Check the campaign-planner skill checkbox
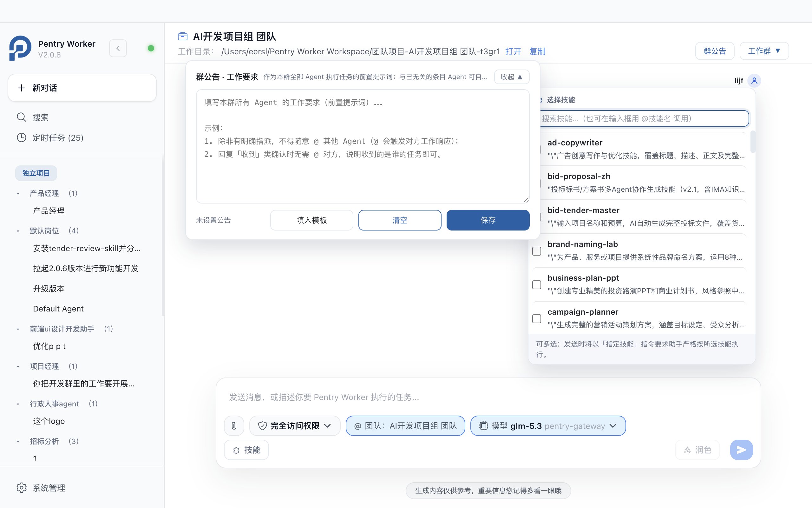The width and height of the screenshot is (812, 508). (x=537, y=318)
